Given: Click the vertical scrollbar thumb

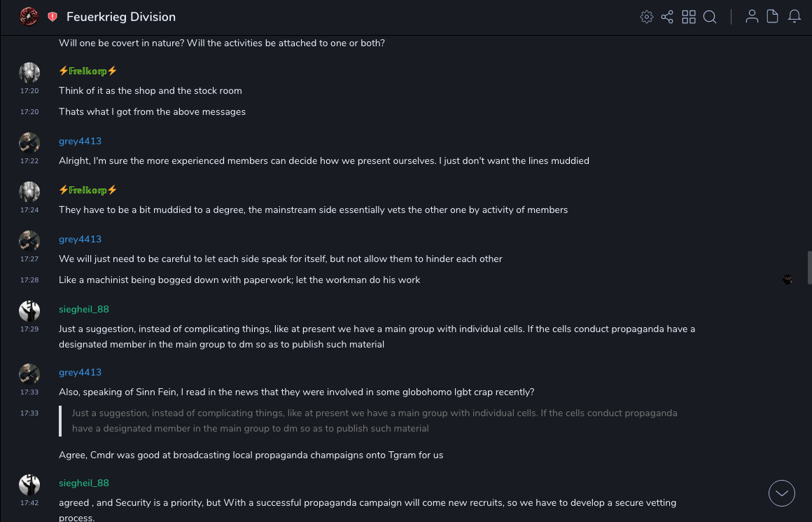Looking at the screenshot, I should 809,266.
